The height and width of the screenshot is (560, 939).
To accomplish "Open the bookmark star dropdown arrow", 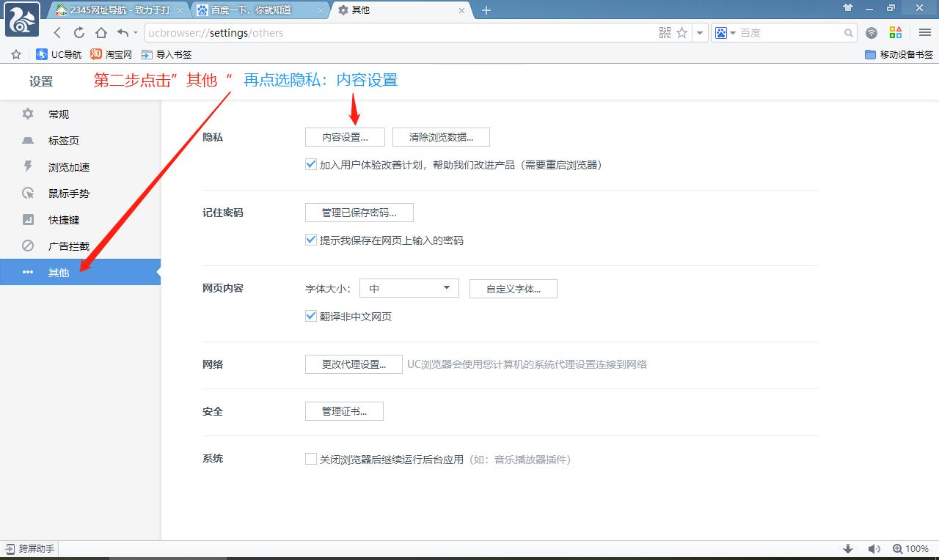I will [699, 32].
